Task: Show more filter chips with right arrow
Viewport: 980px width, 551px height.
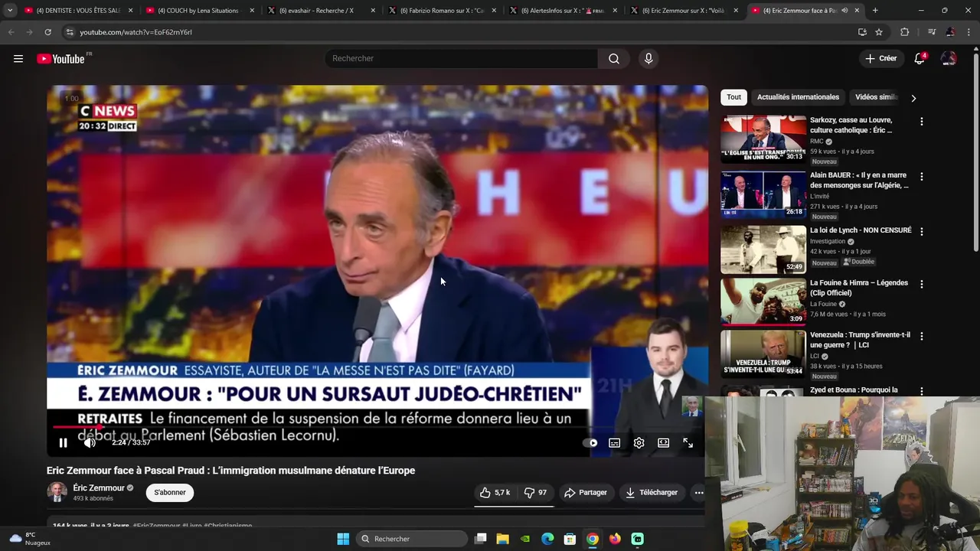Action: pos(913,98)
